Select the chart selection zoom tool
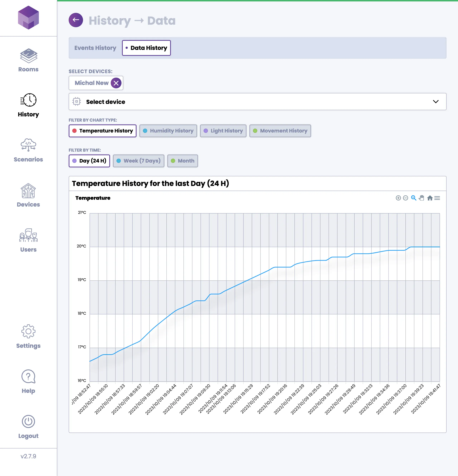The width and height of the screenshot is (458, 476). point(413,198)
